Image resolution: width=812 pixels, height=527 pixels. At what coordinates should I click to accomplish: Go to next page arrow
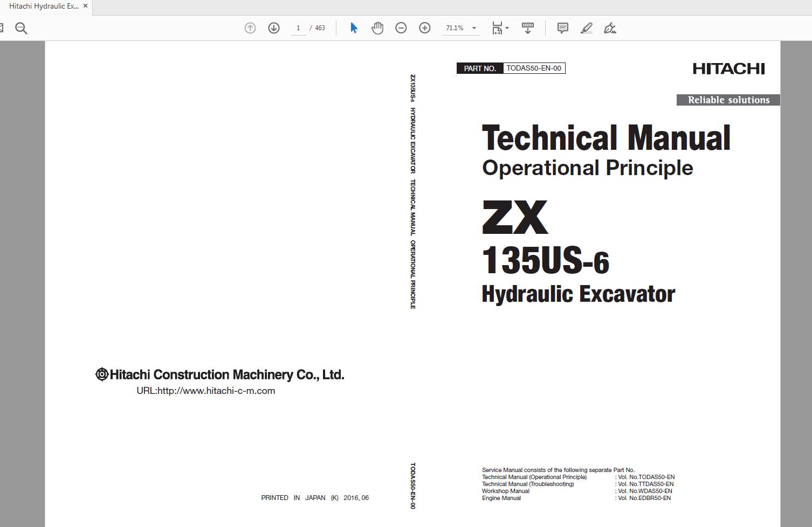(x=274, y=28)
